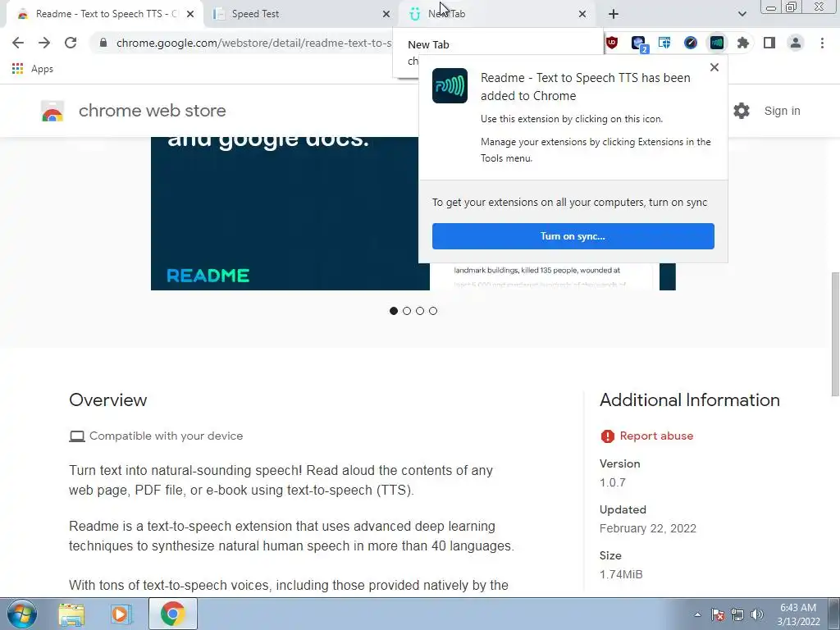Open the Chrome profile avatar

coord(796,43)
